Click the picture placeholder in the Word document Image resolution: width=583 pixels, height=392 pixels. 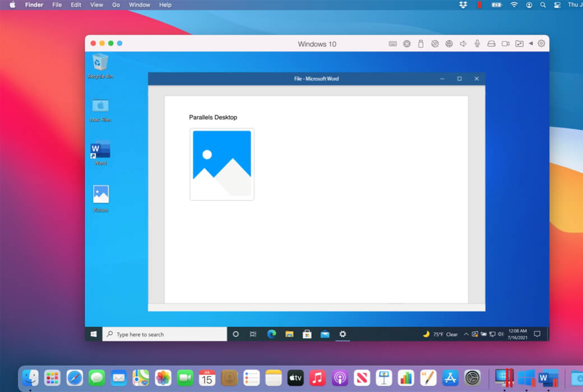pyautogui.click(x=222, y=164)
